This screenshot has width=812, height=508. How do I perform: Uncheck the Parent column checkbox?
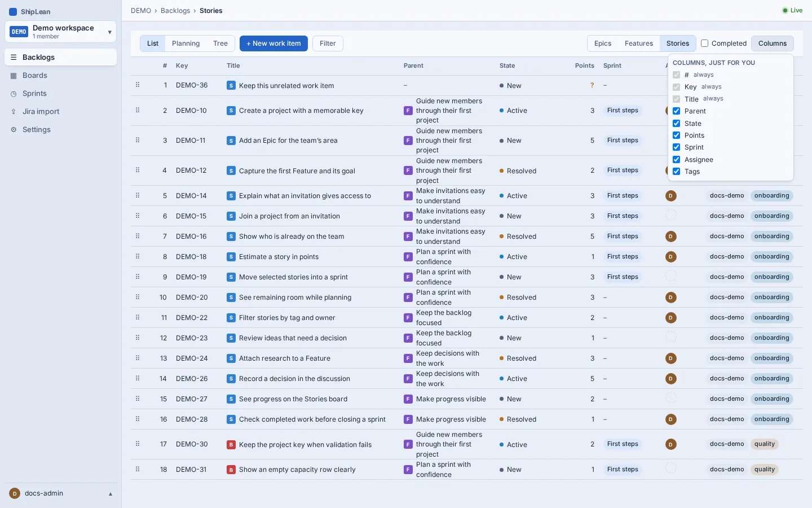point(677,111)
